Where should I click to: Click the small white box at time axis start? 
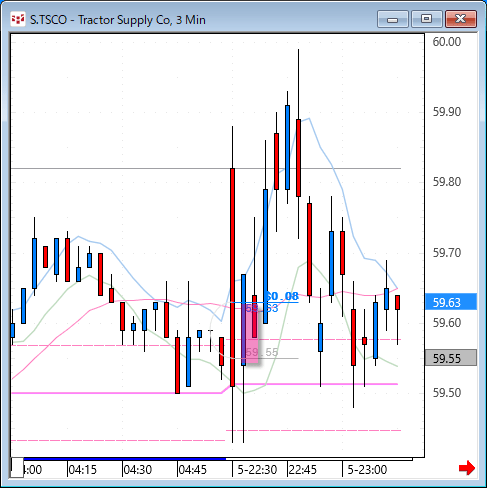click(x=17, y=468)
